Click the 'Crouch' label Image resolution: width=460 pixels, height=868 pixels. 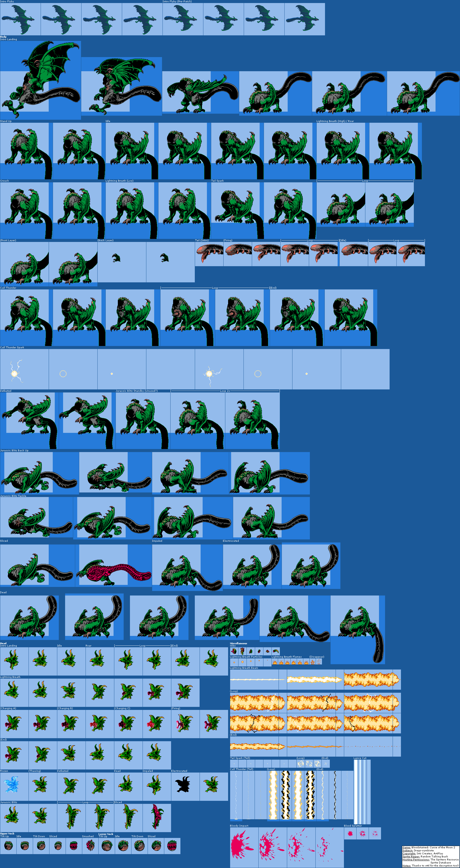click(4, 181)
